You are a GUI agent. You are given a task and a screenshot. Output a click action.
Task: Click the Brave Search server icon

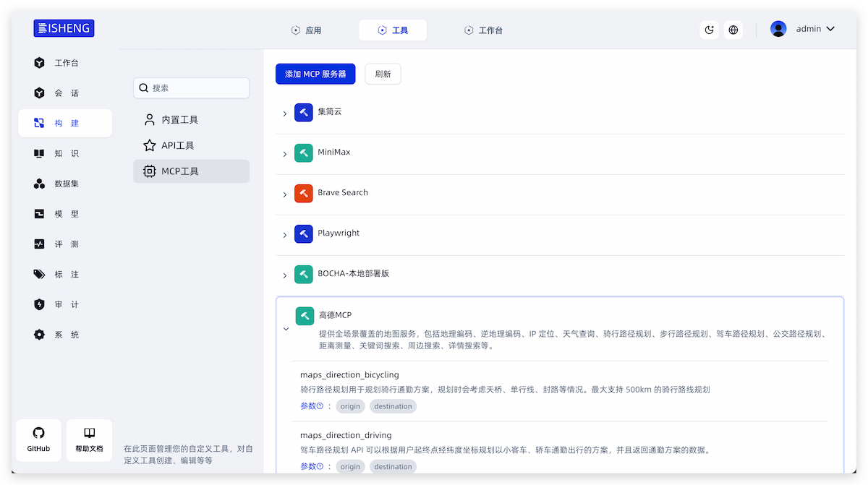(x=303, y=194)
